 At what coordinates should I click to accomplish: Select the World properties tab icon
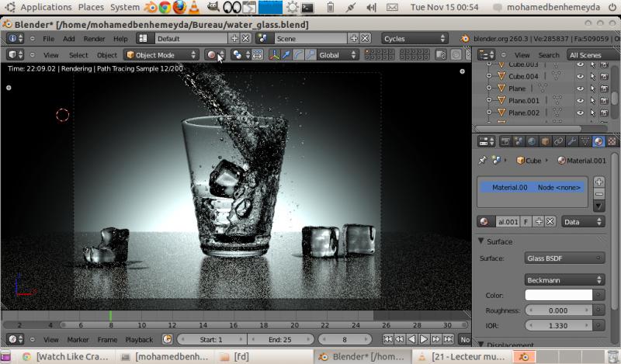coord(532,141)
